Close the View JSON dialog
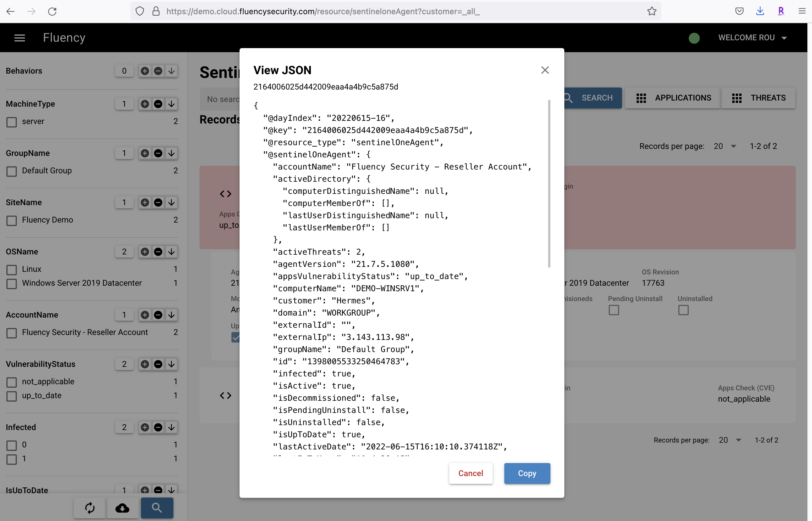This screenshot has width=812, height=521. [545, 70]
